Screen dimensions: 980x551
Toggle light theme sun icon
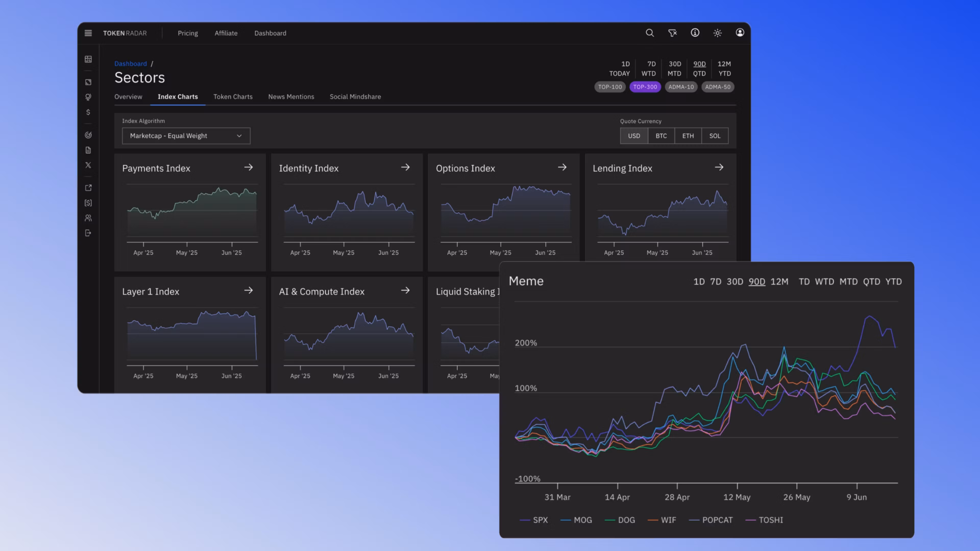717,33
